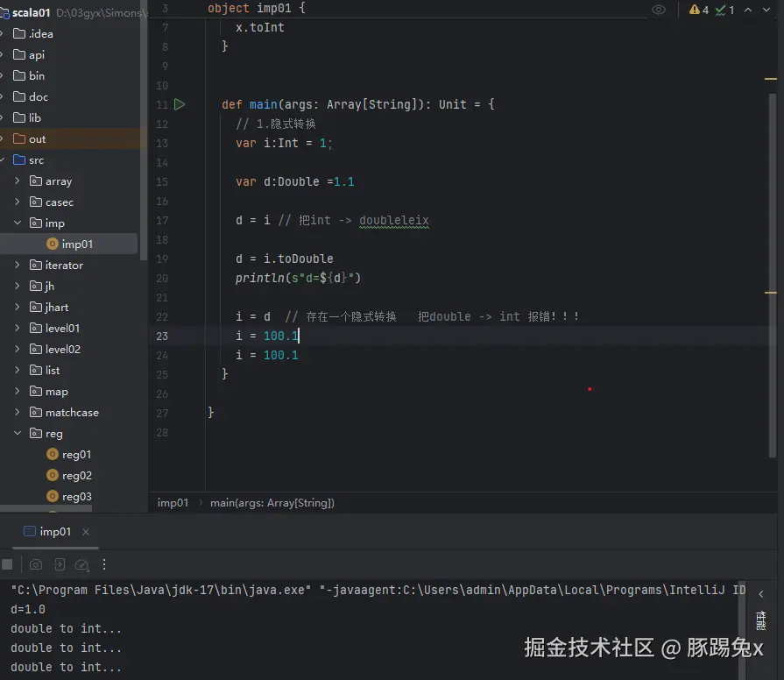Set a breakpoint in the line 23 gutter
The image size is (784, 680).
point(184,336)
